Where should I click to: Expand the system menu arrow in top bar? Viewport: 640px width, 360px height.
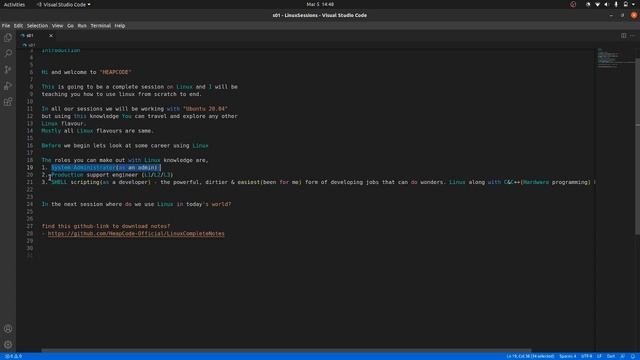[x=634, y=4]
